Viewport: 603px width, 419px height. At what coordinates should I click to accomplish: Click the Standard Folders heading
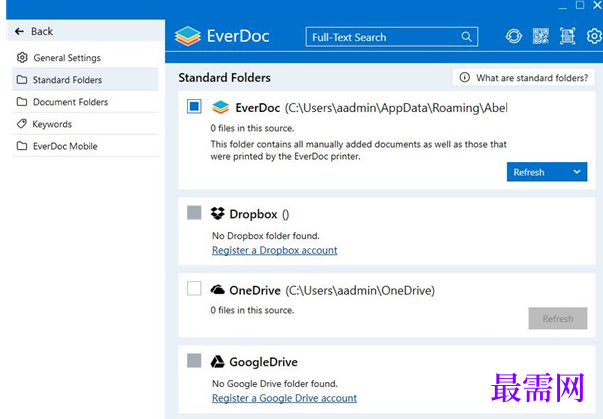pyautogui.click(x=225, y=78)
